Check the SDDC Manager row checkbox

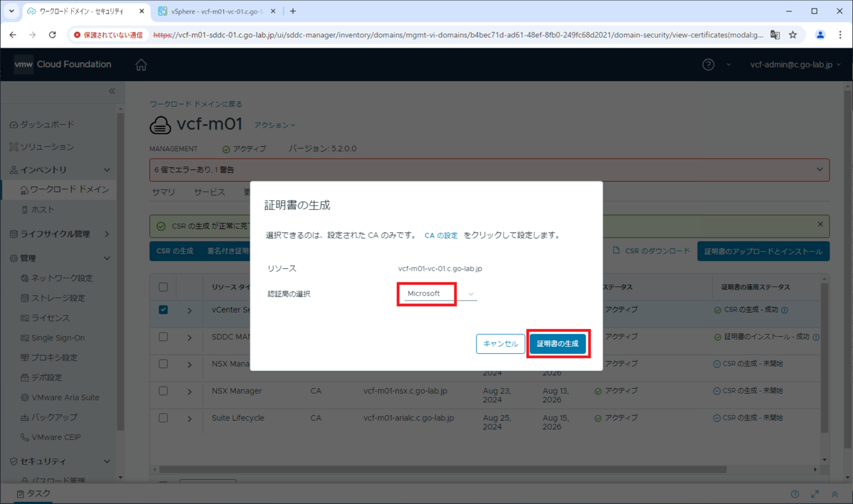point(163,337)
